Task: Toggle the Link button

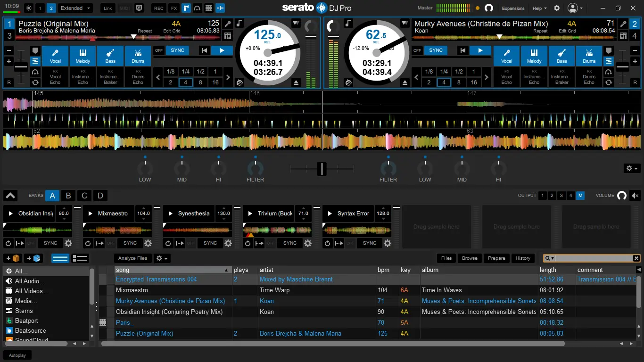Action: pos(108,8)
